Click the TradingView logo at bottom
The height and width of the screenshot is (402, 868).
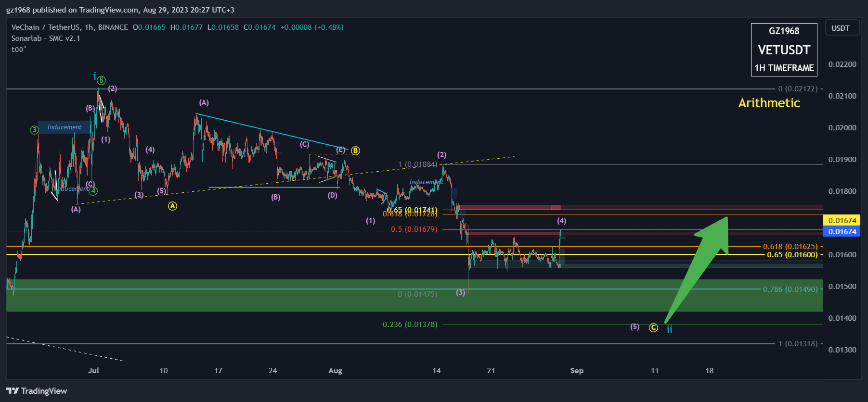37,391
